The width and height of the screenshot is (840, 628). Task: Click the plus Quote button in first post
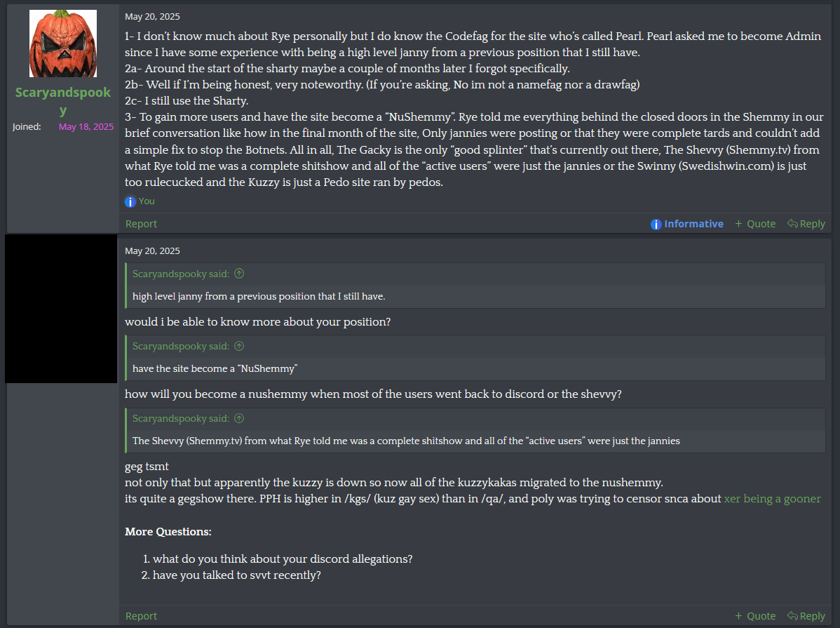[755, 224]
